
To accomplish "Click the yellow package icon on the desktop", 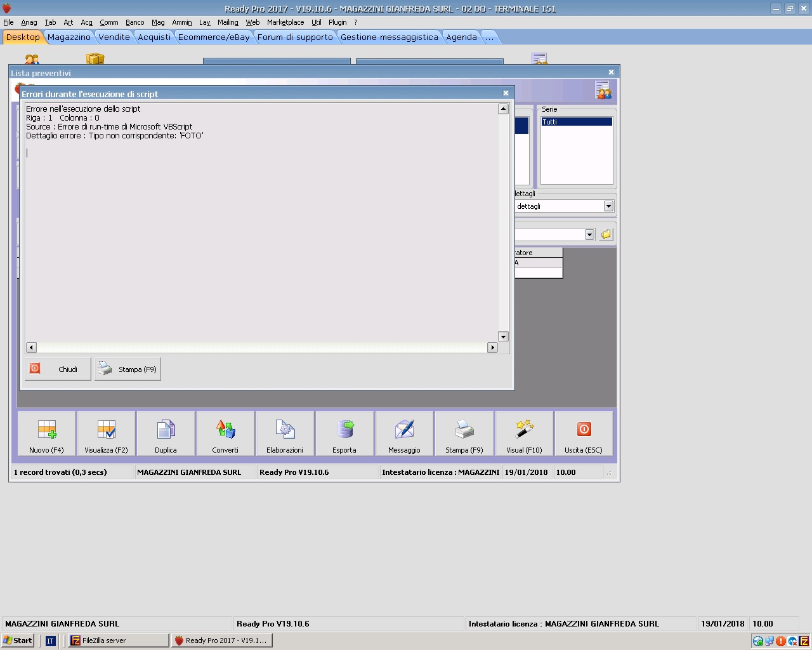I will point(95,59).
